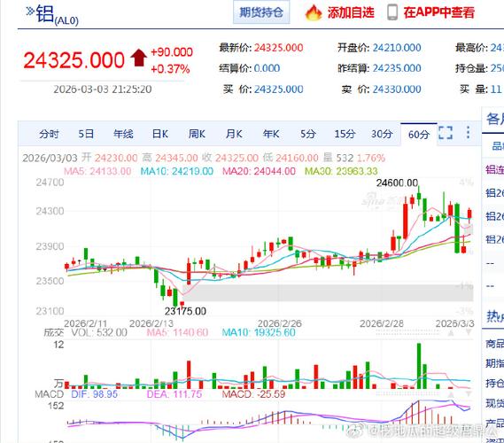Open the three-dot chart options menu

(x=468, y=132)
